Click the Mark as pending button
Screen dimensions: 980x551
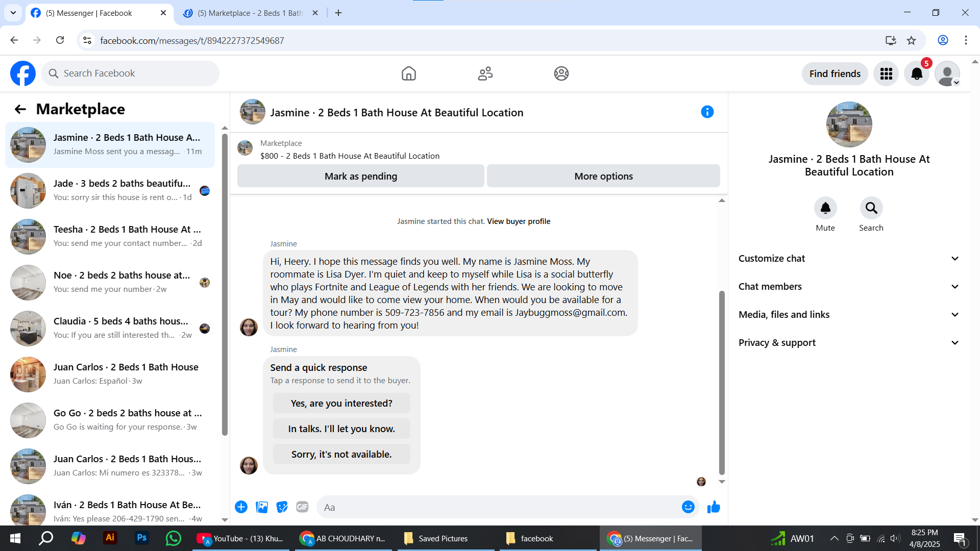tap(360, 176)
